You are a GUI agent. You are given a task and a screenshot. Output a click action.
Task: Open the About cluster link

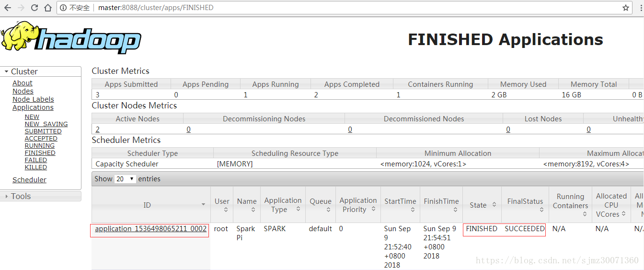23,83
